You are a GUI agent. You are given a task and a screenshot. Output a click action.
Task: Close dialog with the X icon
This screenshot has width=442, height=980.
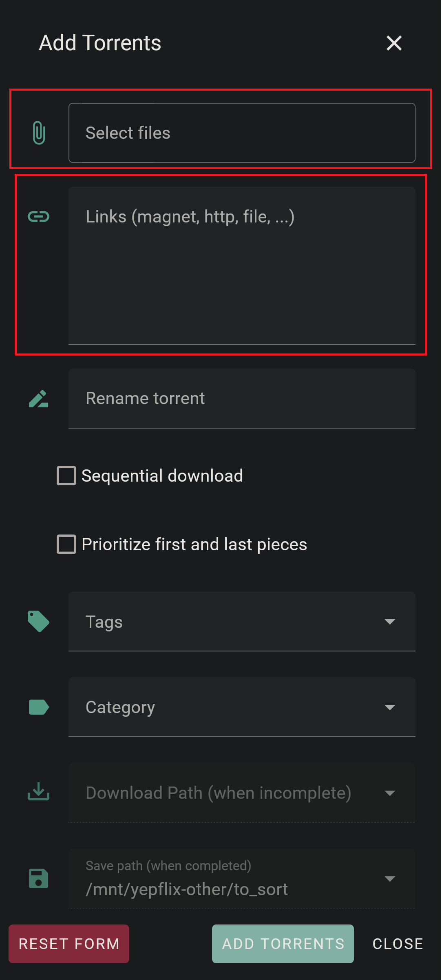[394, 43]
